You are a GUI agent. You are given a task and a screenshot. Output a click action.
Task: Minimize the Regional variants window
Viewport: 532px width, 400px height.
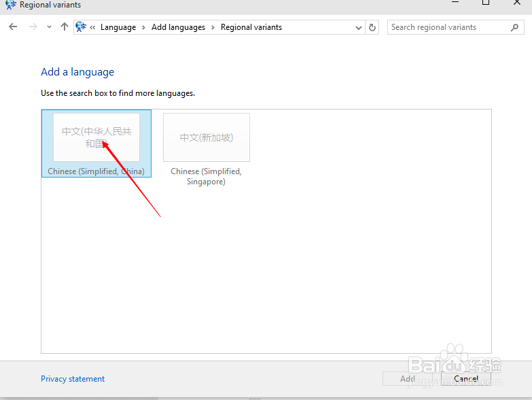(455, 3)
